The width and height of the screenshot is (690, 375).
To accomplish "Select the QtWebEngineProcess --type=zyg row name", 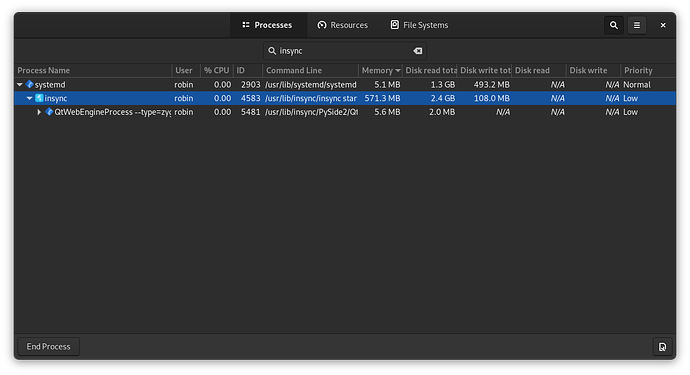I will (113, 112).
